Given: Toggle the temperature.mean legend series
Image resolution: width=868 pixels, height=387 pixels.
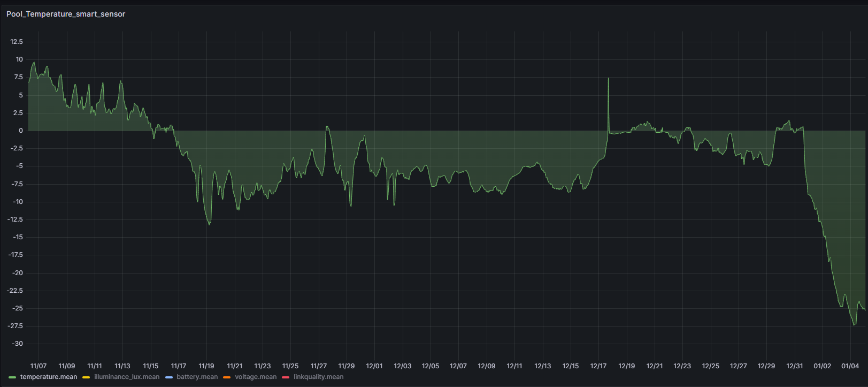Looking at the screenshot, I should 49,377.
